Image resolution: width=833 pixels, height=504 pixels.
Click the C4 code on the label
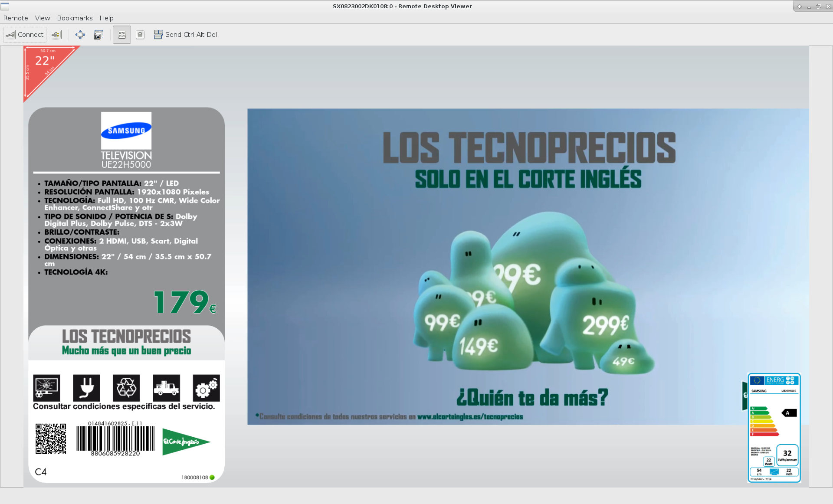(x=41, y=472)
